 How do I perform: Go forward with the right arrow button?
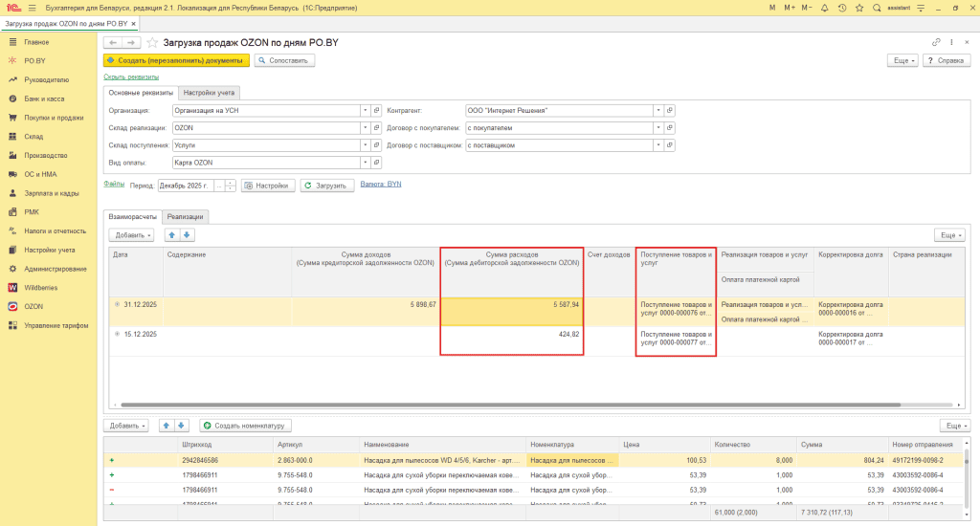(130, 42)
